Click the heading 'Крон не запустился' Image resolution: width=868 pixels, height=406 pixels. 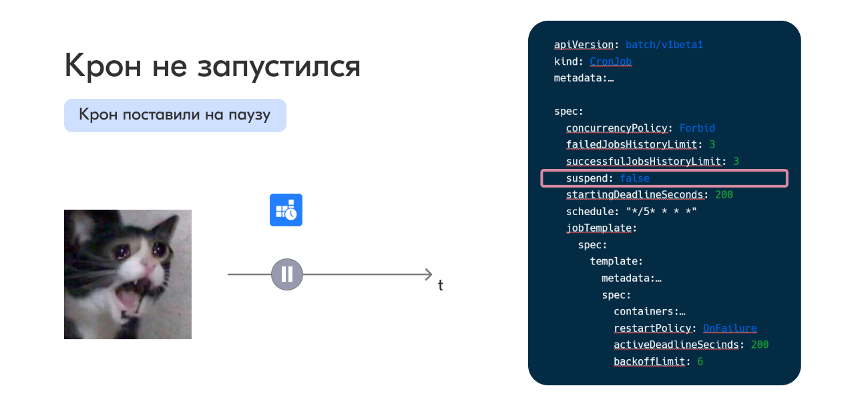212,67
